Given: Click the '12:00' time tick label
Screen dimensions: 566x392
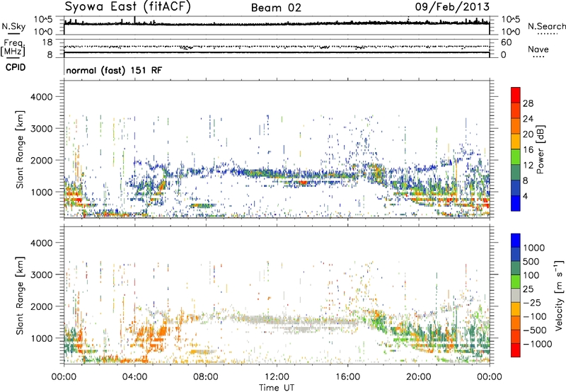Looking at the screenshot, I should pos(277,377).
